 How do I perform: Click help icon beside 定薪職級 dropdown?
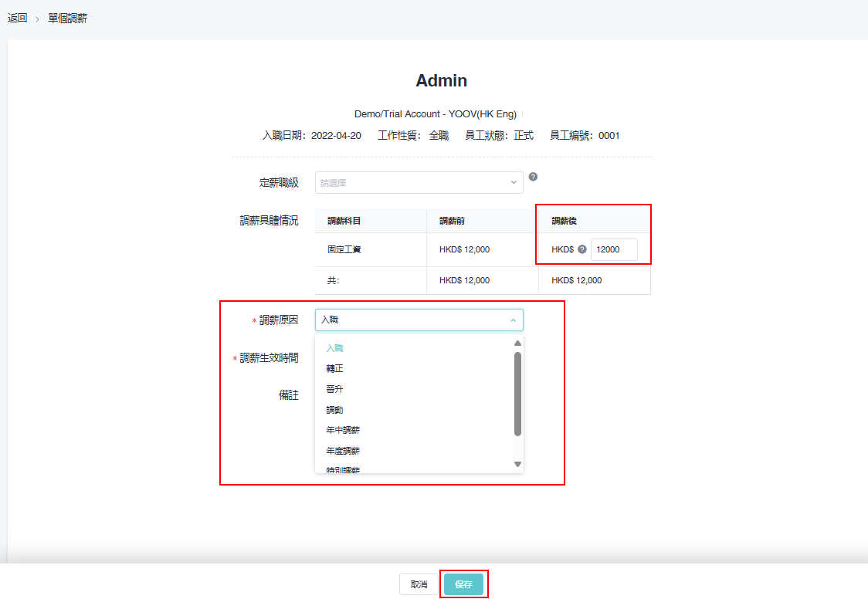[533, 177]
